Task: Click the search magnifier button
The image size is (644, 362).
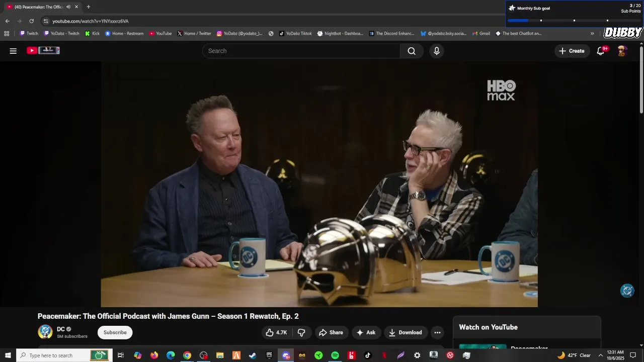Action: [x=412, y=51]
